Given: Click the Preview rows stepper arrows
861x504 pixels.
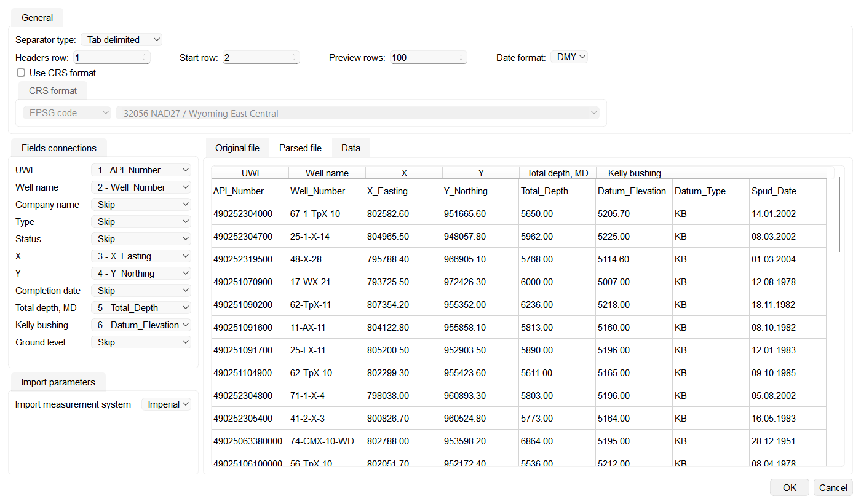Looking at the screenshot, I should [x=462, y=57].
